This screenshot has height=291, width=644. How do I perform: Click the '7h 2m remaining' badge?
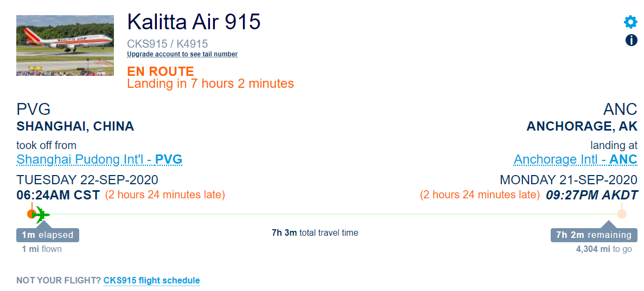click(x=594, y=235)
